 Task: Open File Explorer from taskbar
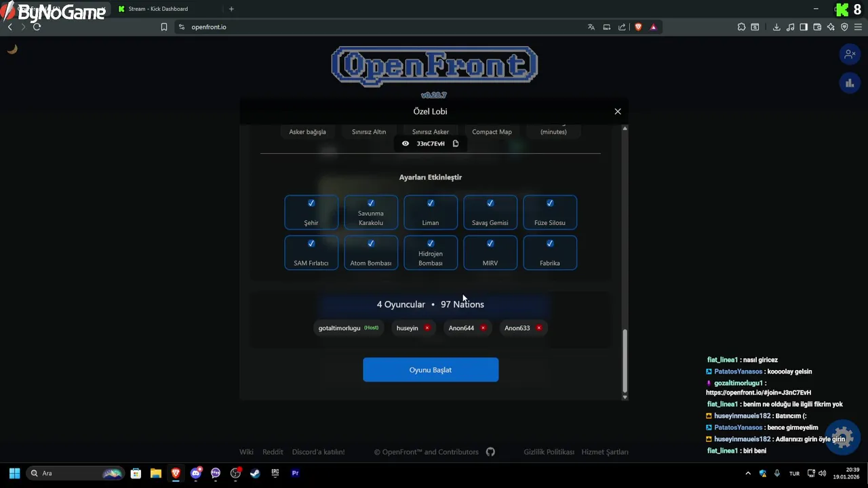[155, 473]
